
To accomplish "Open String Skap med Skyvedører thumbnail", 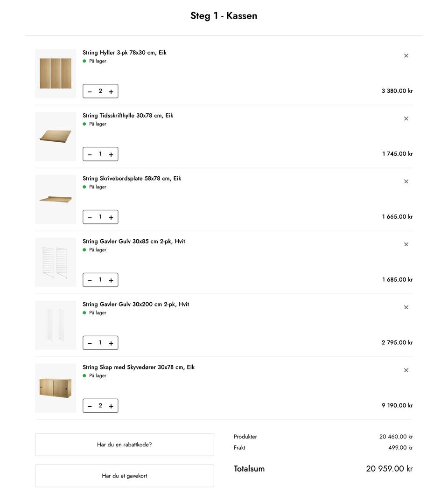I will click(56, 388).
